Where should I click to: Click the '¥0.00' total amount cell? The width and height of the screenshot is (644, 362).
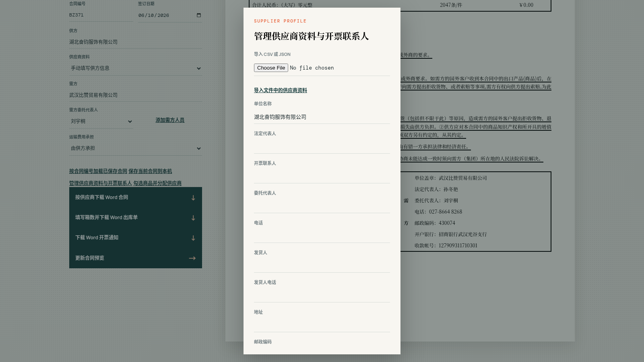pyautogui.click(x=526, y=5)
